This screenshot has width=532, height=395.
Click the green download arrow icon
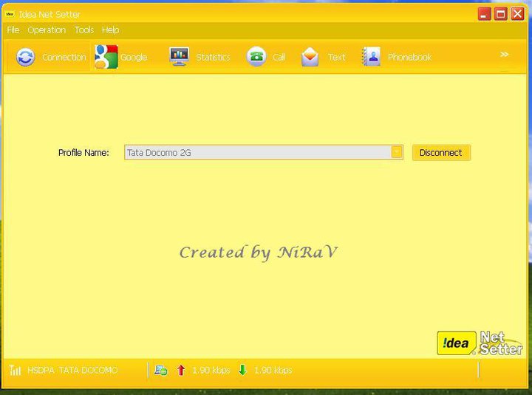point(242,370)
